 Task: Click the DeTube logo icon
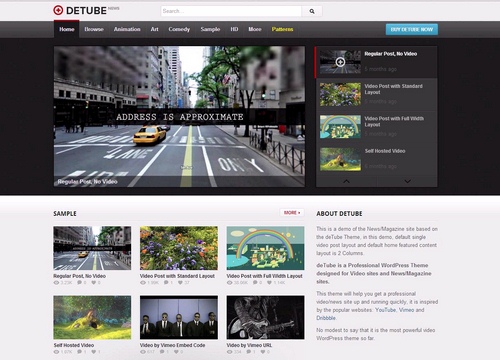pos(58,10)
